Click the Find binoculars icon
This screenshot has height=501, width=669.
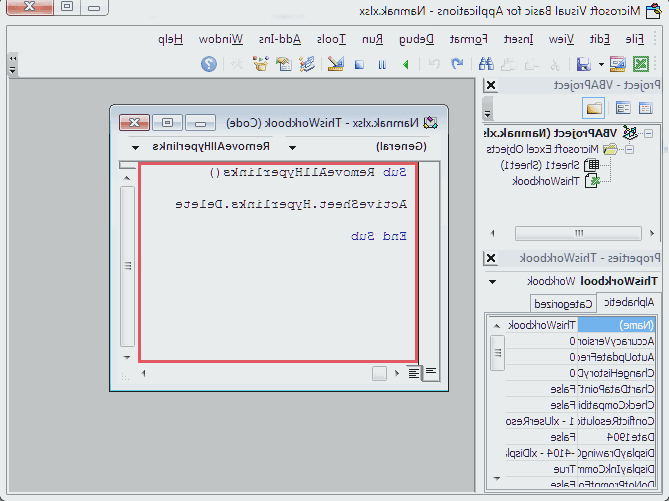pyautogui.click(x=487, y=64)
